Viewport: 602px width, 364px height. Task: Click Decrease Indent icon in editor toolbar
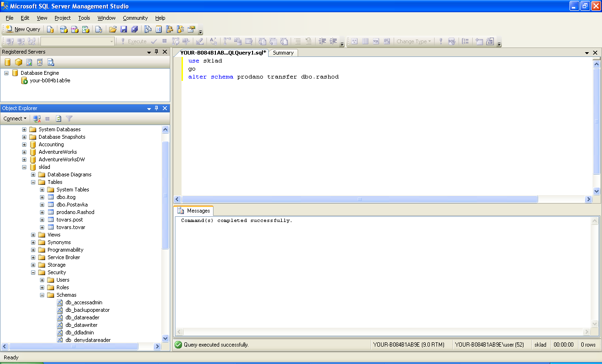click(322, 41)
